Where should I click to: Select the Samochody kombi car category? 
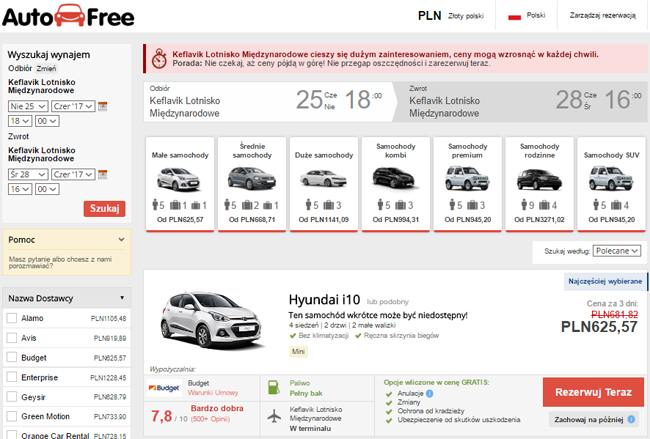click(395, 181)
